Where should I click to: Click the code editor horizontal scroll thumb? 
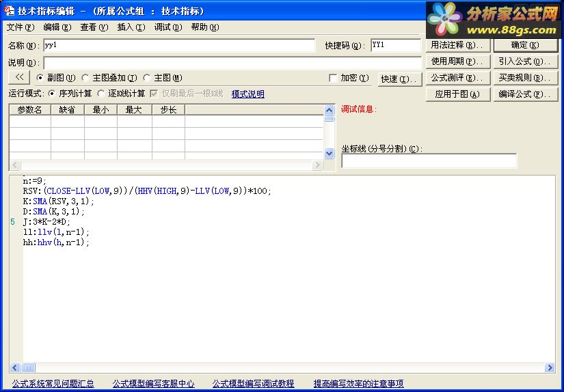28,367
